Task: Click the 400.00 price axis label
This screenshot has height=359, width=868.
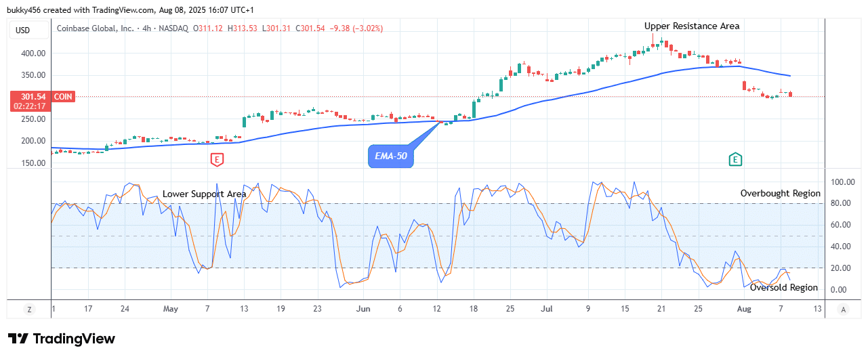Action: tap(34, 54)
